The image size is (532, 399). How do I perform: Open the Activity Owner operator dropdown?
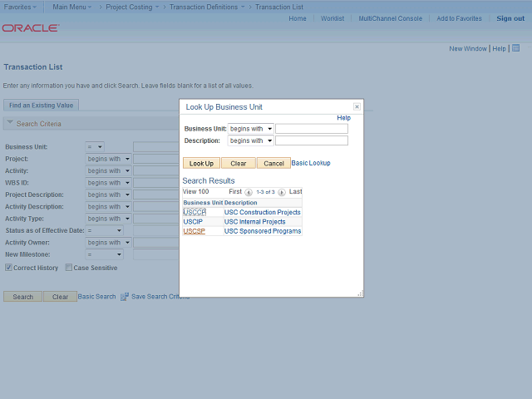(x=108, y=243)
